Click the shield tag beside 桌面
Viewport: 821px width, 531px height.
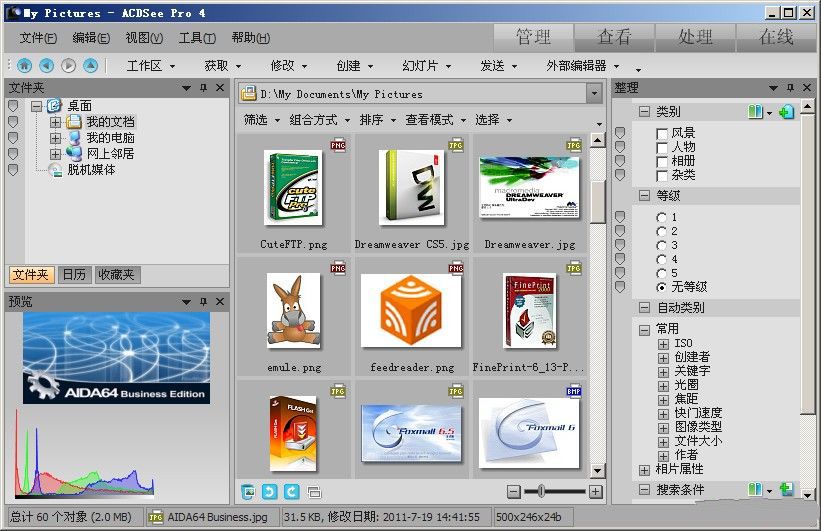point(13,106)
